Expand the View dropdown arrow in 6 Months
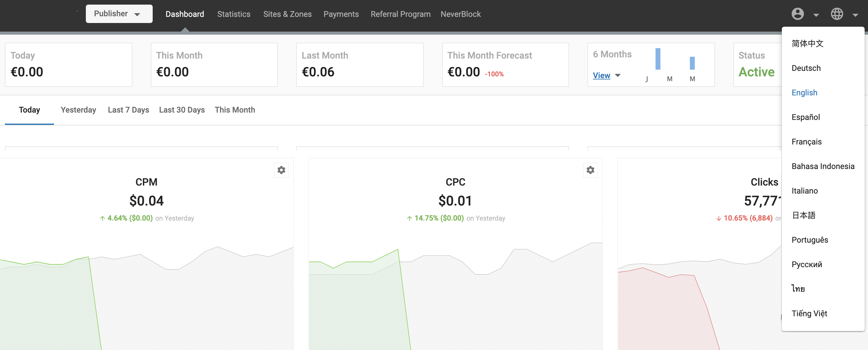868x350 pixels. 617,75
